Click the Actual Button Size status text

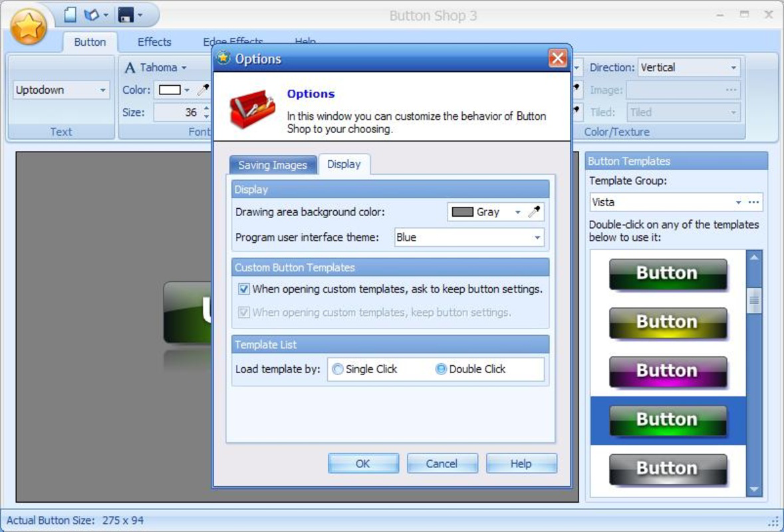click(75, 521)
